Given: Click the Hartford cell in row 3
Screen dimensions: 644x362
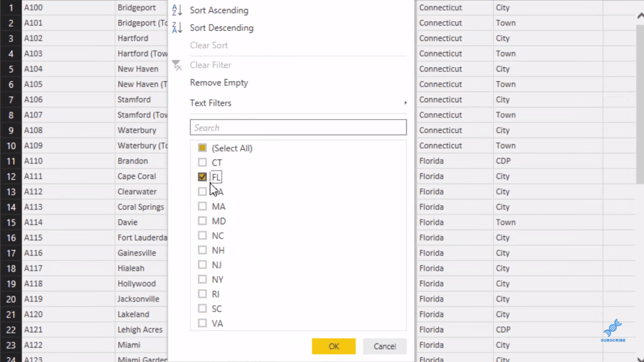Looking at the screenshot, I should tap(142, 38).
